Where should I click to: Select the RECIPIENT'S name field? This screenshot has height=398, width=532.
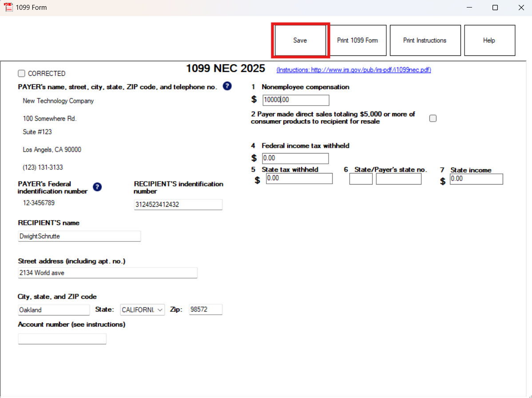pyautogui.click(x=79, y=236)
